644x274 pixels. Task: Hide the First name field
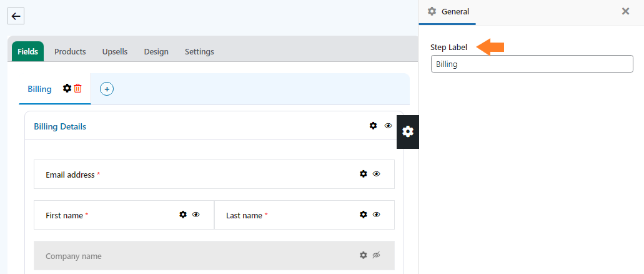coord(196,215)
